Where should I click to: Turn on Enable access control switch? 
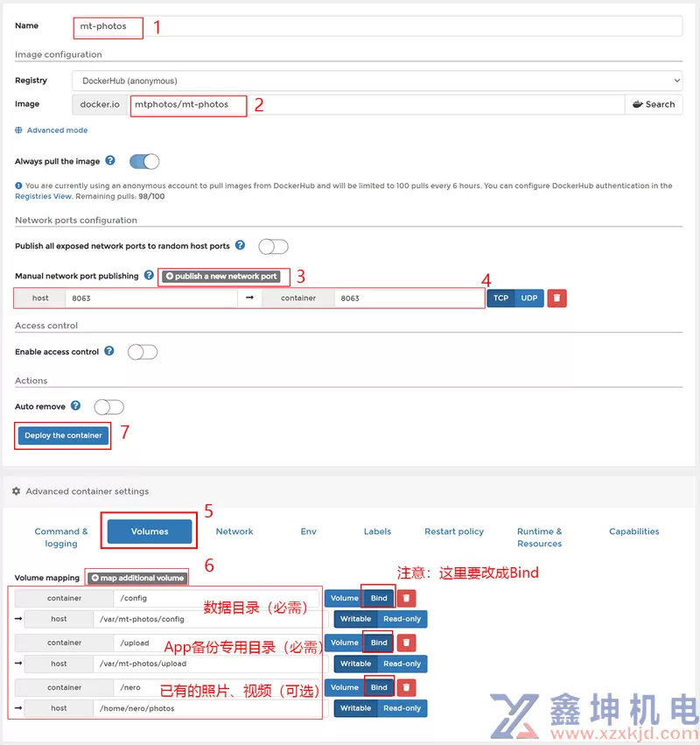coord(143,352)
